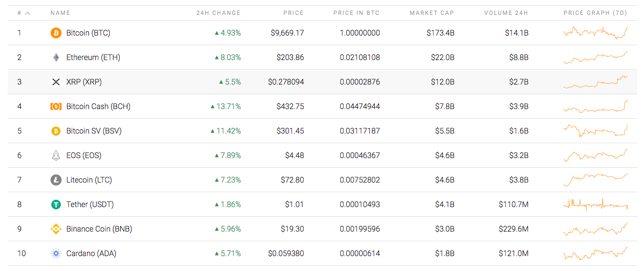Open the Litecoin (LTC) name link
The height and width of the screenshot is (271, 644).
(89, 180)
